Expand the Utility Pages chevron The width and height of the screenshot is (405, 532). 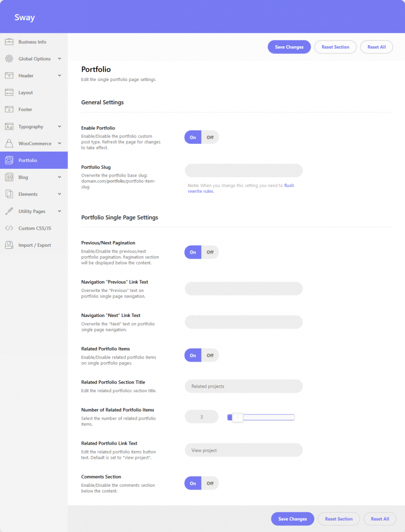click(x=59, y=211)
